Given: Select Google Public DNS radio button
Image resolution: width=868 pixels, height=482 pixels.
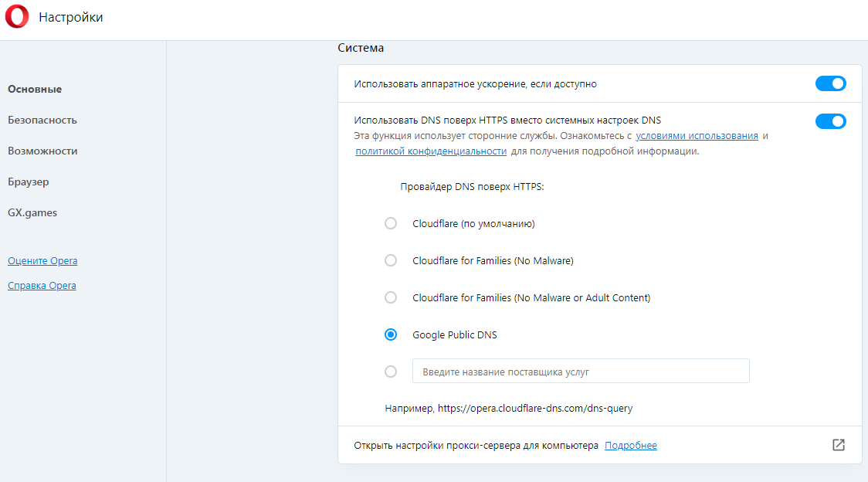Looking at the screenshot, I should 391,334.
